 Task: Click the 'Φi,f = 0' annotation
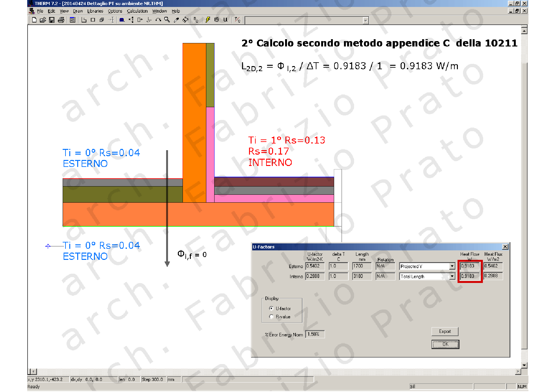point(192,255)
